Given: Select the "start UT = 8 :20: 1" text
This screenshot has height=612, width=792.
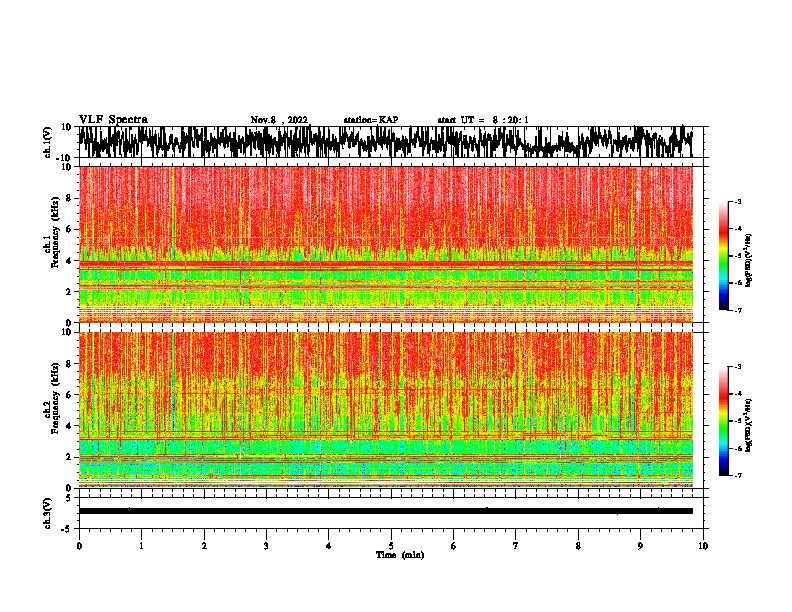Looking at the screenshot, I should point(483,120).
